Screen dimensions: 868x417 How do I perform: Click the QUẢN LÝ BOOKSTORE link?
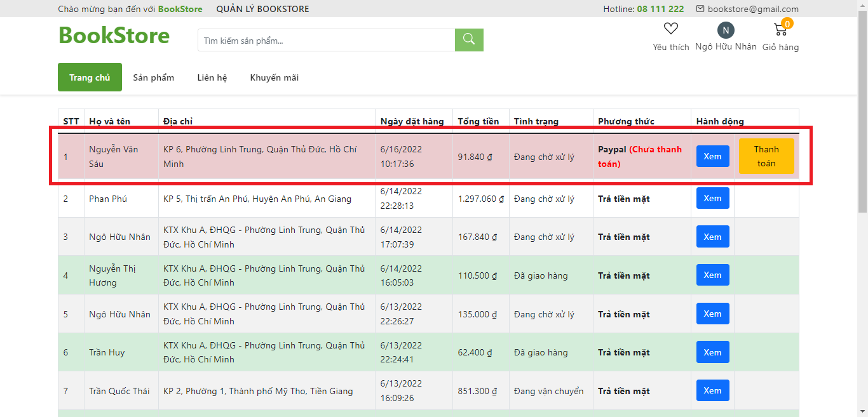tap(262, 9)
